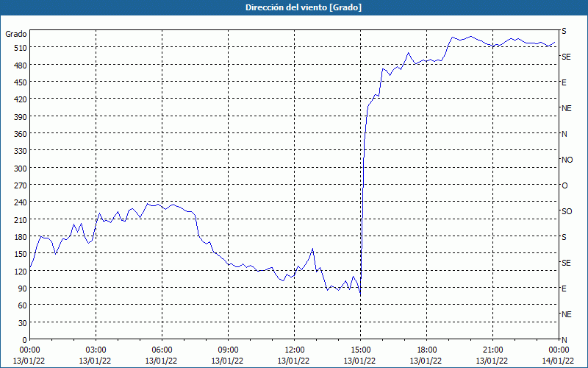Click the 'NO' compass label on right axis
Screen dimensions: 588x368
pyautogui.click(x=567, y=160)
